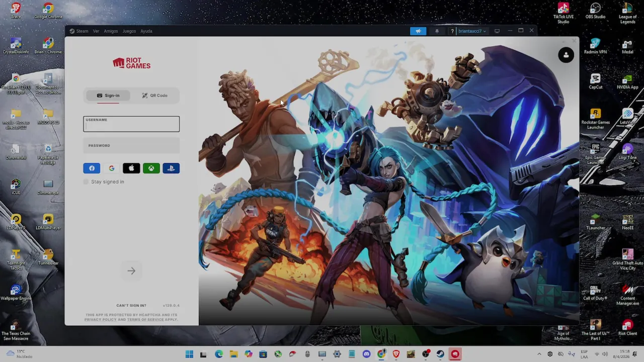Open Rockstar Games Launcher shortcut
The image size is (644, 362).
596,119
